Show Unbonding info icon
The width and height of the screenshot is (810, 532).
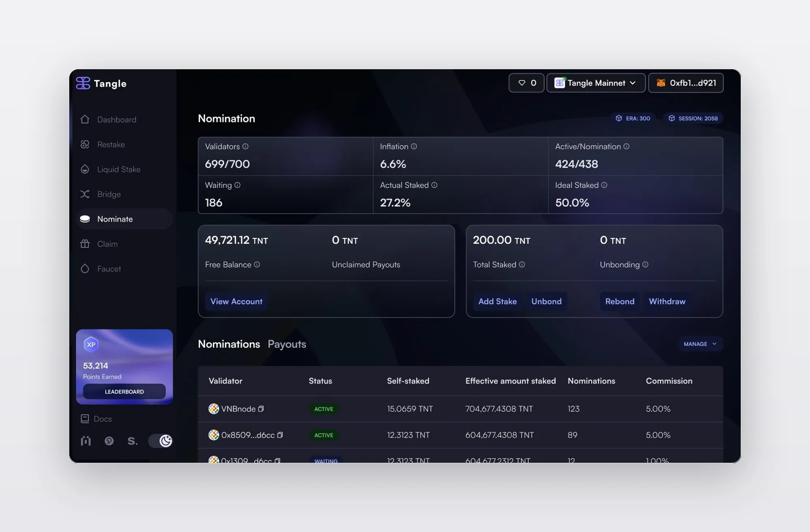point(645,264)
